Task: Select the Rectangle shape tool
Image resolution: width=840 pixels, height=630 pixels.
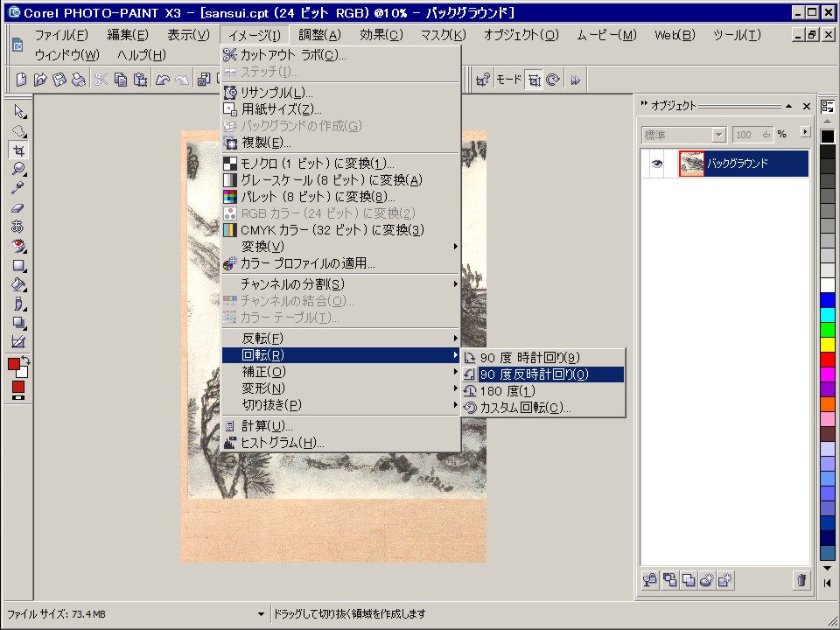Action: [18, 265]
